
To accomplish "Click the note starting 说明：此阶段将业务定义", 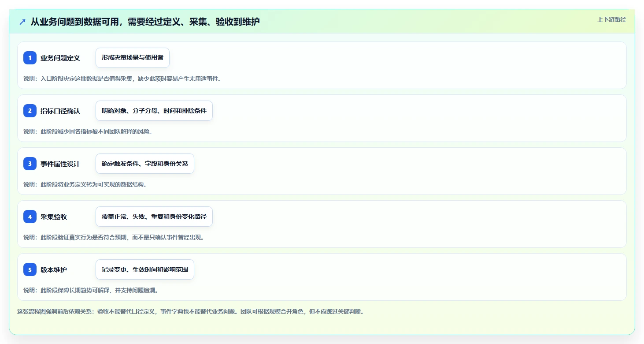I will 85,184.
